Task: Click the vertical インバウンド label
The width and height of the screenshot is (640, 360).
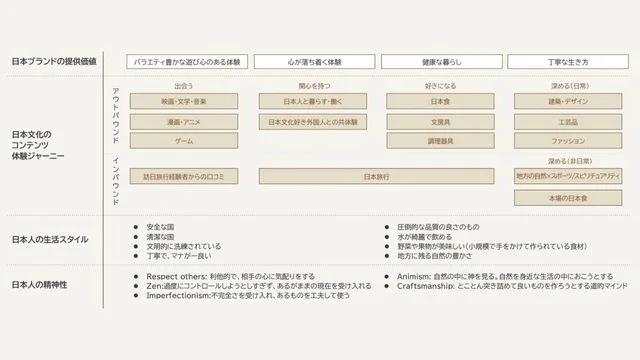Action: [116, 181]
